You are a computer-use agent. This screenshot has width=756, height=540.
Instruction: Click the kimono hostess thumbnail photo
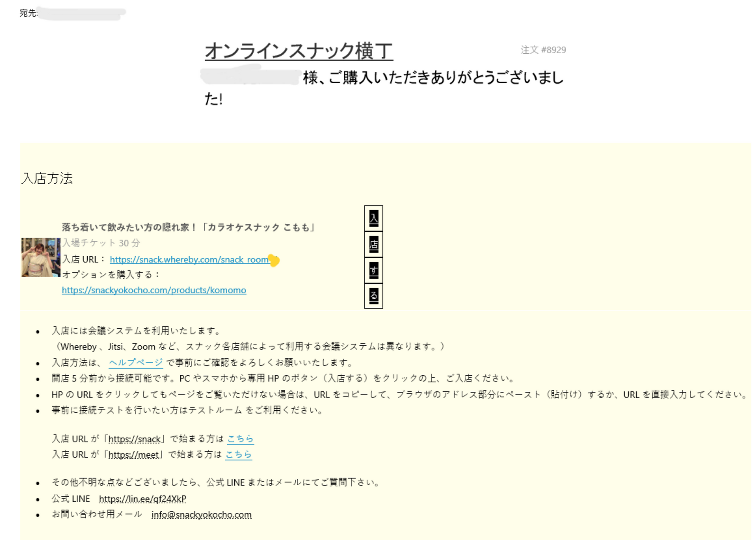(40, 257)
